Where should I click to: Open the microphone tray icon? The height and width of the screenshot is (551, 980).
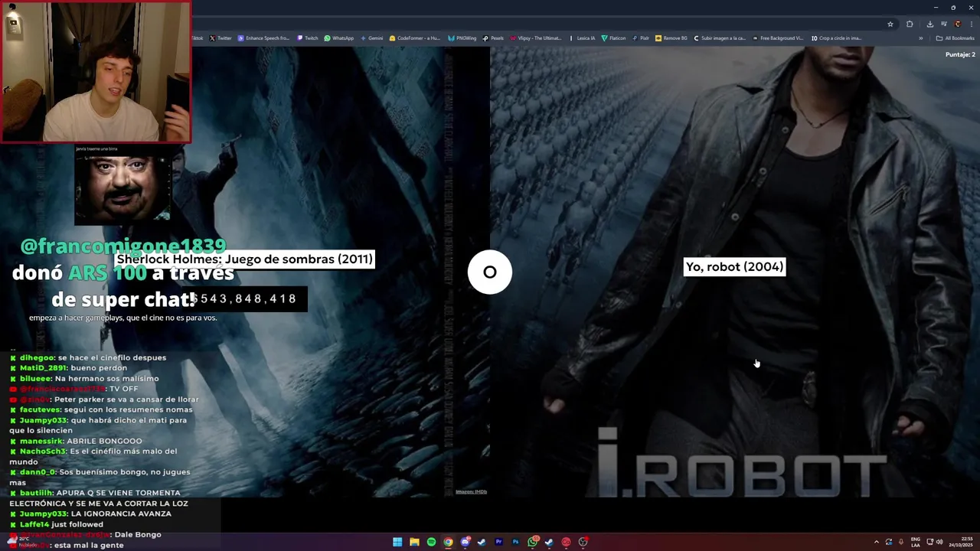(x=901, y=542)
